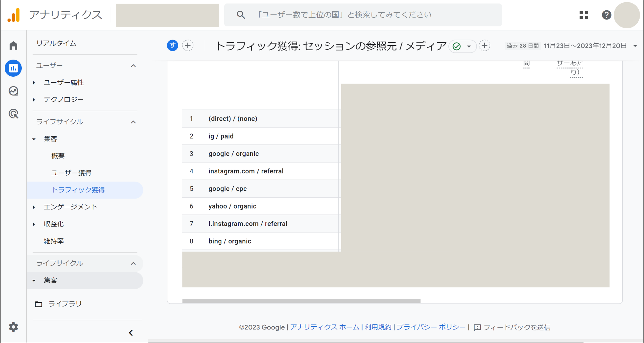Open the date range dropdown arrow

pos(635,46)
